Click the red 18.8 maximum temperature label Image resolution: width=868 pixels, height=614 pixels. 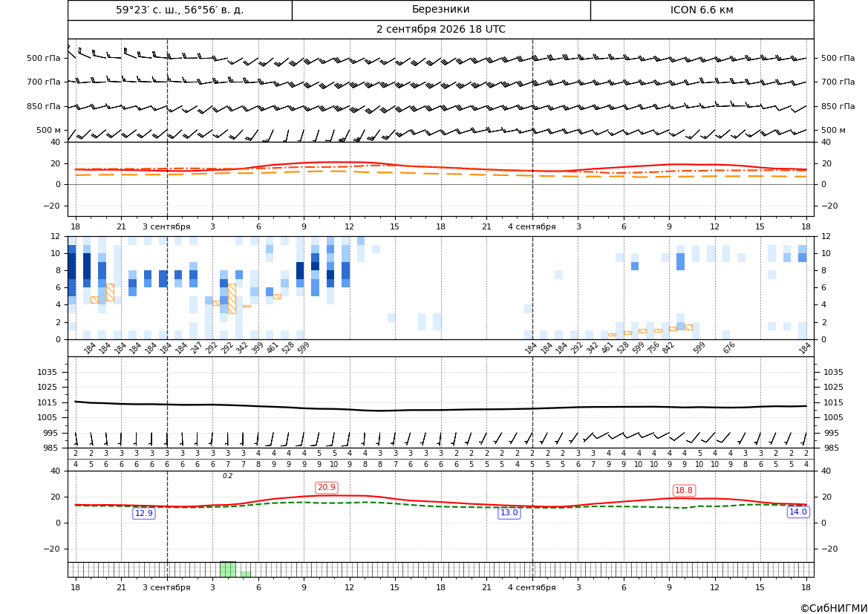click(x=684, y=490)
